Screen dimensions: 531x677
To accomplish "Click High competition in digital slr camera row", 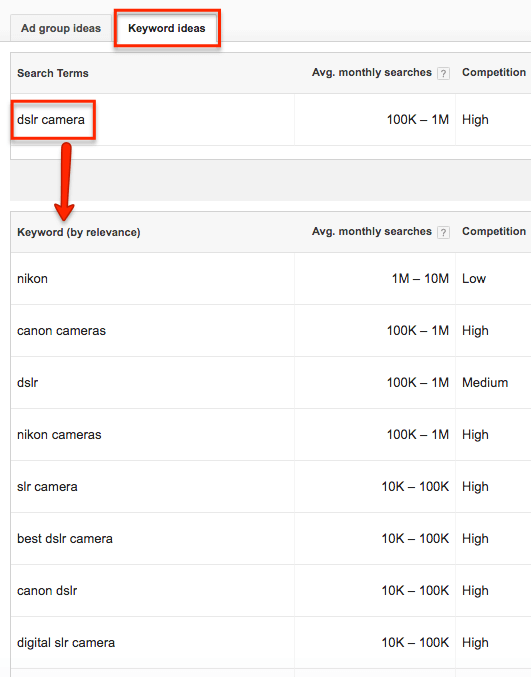I will click(475, 643).
